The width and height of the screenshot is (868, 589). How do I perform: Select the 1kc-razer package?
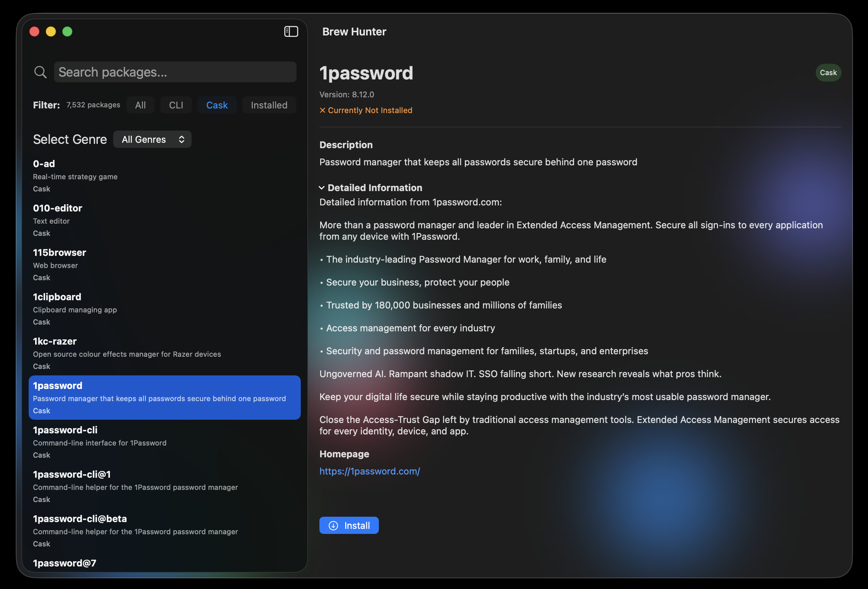pyautogui.click(x=164, y=354)
